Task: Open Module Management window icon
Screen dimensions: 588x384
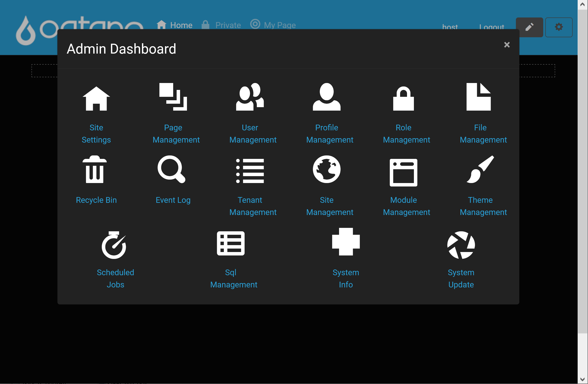Action: [403, 172]
